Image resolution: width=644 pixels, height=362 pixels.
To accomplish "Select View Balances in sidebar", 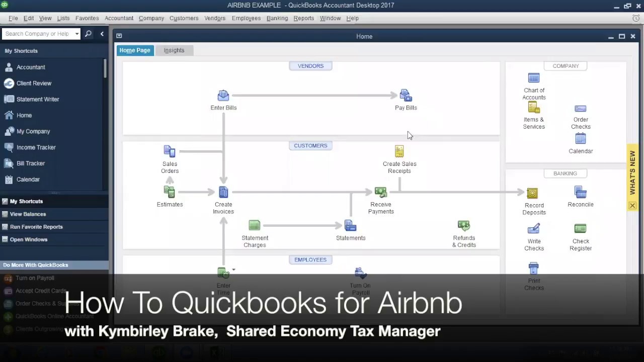I will point(54,214).
